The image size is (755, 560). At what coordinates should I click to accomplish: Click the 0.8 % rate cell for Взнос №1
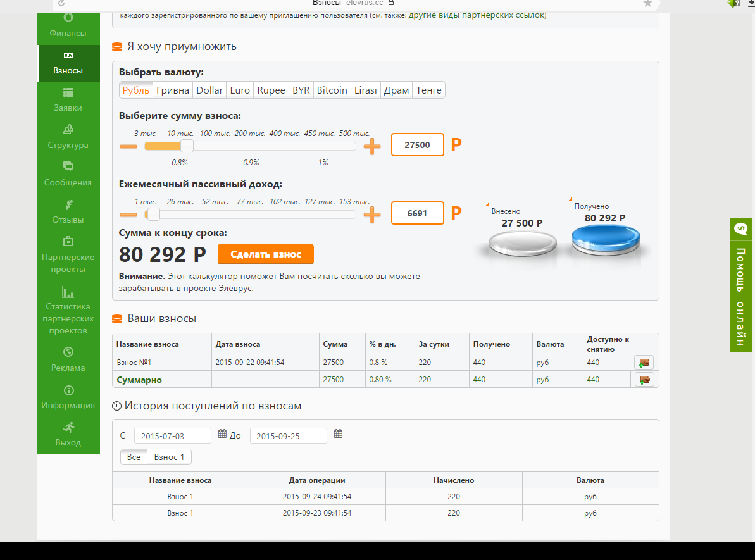coord(390,363)
